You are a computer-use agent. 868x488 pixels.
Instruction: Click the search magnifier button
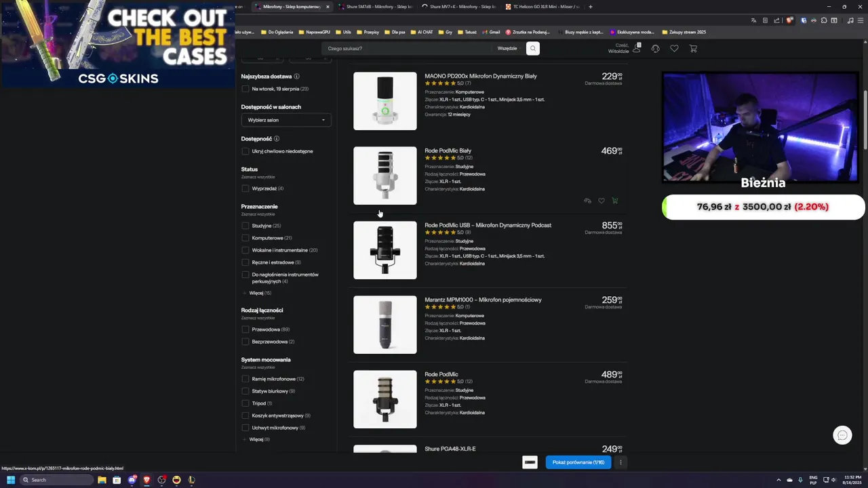pos(533,48)
